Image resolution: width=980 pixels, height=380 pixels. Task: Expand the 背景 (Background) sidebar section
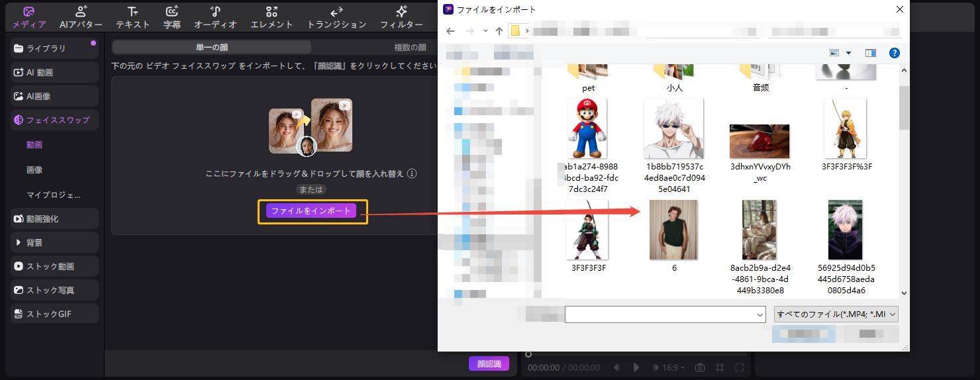(x=55, y=243)
